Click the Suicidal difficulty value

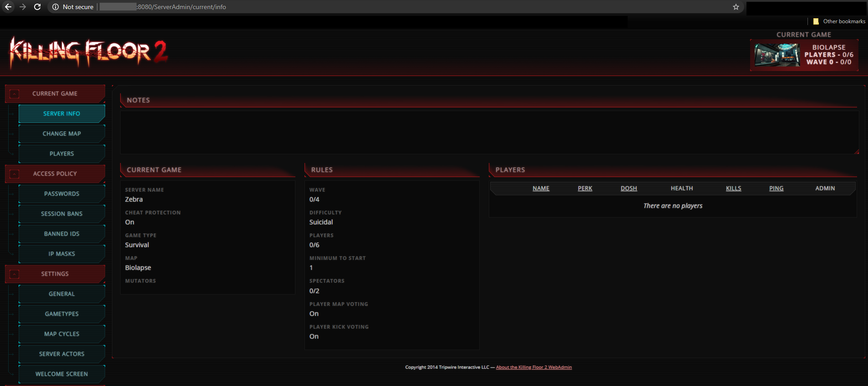pos(321,222)
